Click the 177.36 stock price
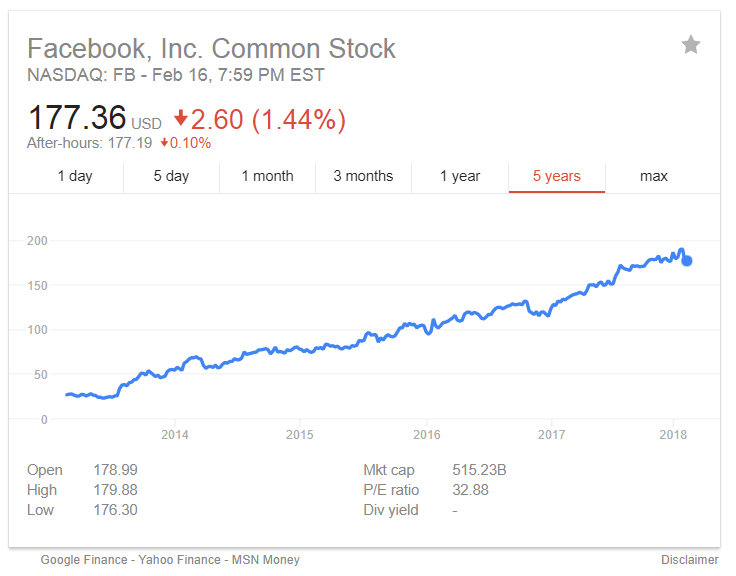736x576 pixels. (76, 119)
